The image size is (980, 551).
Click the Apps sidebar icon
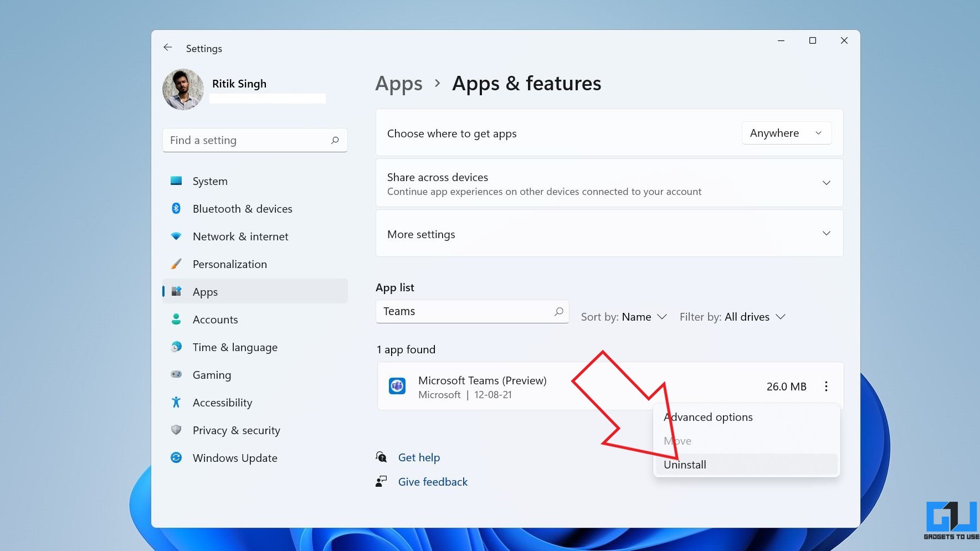(176, 291)
